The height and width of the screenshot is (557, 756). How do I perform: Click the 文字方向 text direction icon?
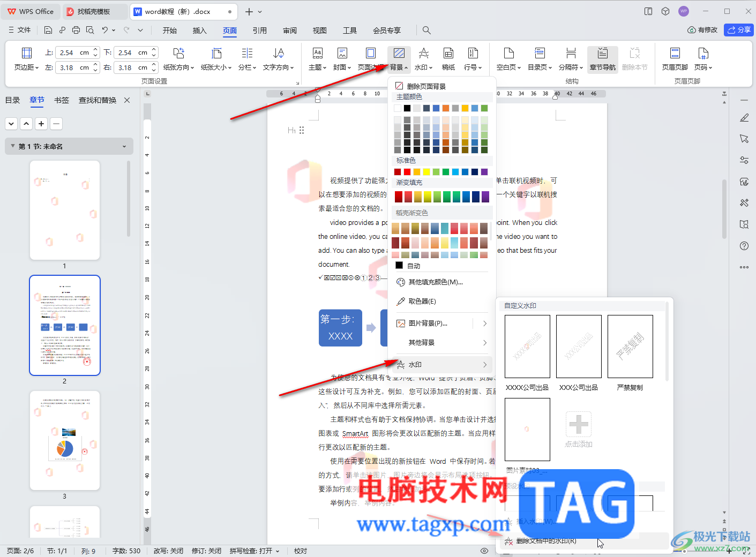point(278,53)
